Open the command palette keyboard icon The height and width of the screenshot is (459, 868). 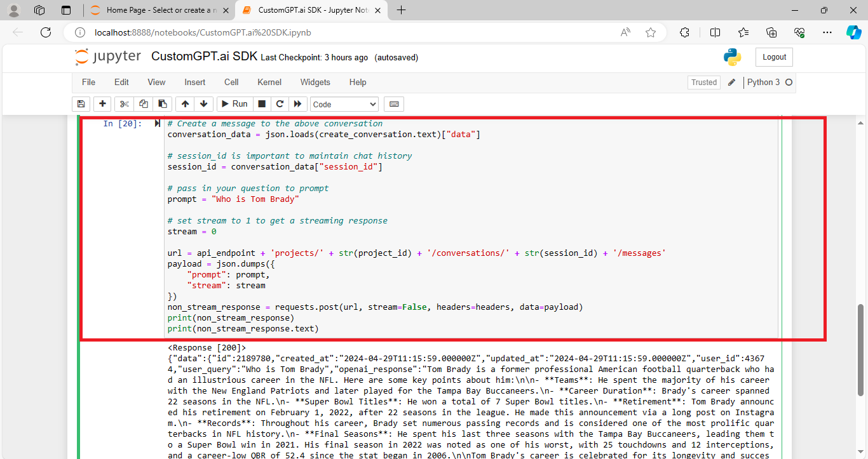(393, 103)
